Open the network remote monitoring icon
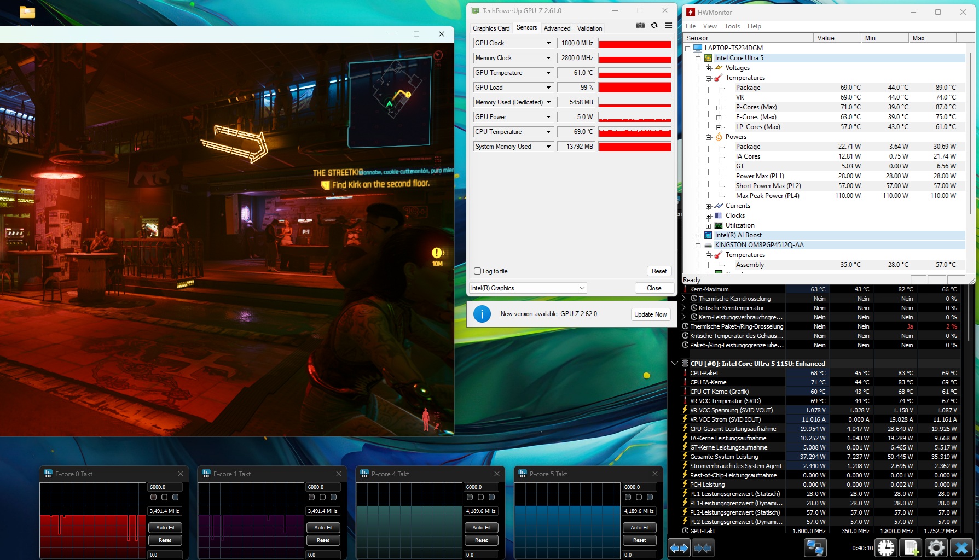The image size is (979, 560). (815, 547)
